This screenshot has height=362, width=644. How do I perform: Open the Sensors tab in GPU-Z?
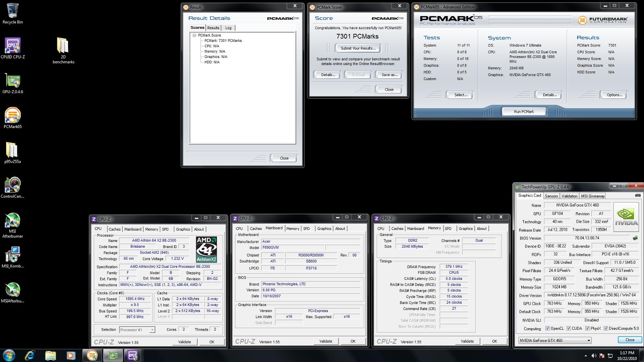551,196
